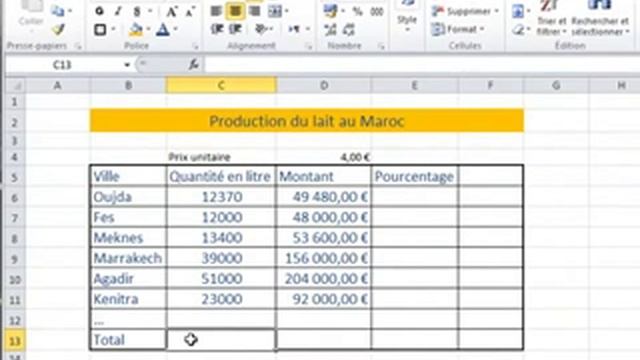Image resolution: width=640 pixels, height=360 pixels.
Task: Click the text Orientation icon
Action: click(x=260, y=29)
